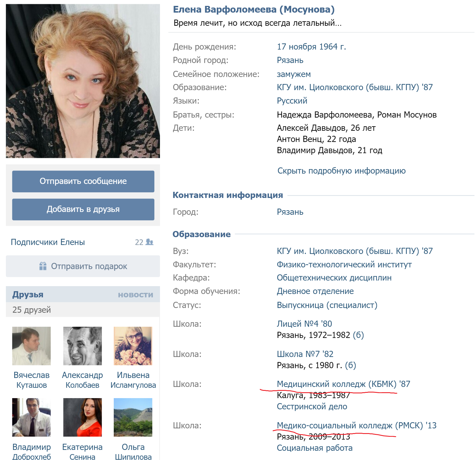
Task: Collapse details via Скрыть подробную информацию
Action: point(341,171)
